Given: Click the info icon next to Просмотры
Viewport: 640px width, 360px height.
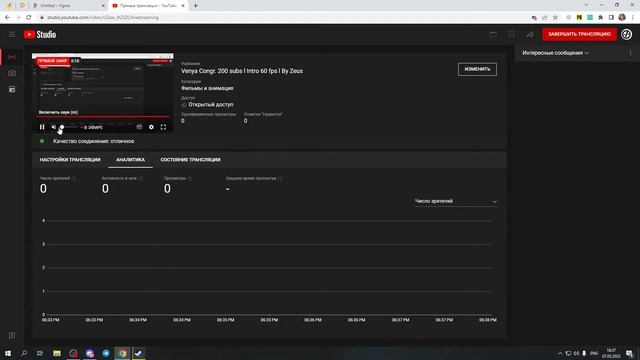Looking at the screenshot, I should pos(190,178).
